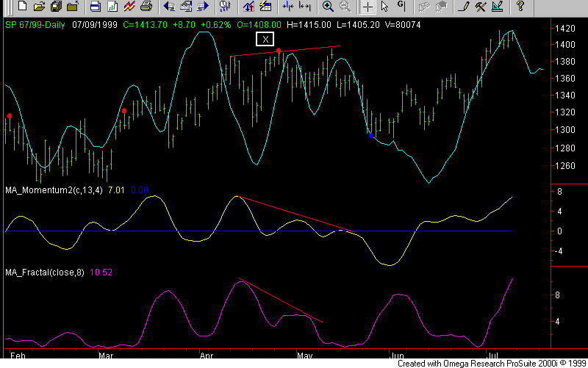Select the arrow pointer tool
Screen dimensions: 588x368
click(385, 7)
